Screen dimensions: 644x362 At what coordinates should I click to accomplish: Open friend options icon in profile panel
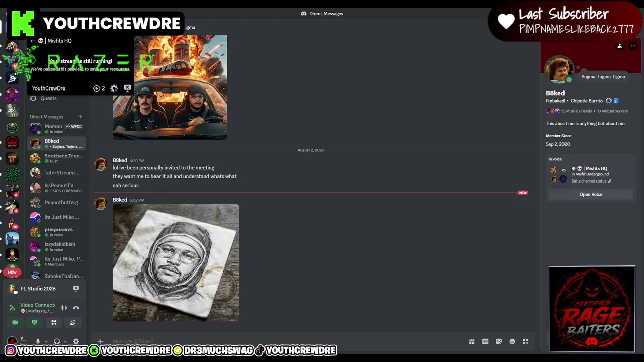click(x=620, y=46)
